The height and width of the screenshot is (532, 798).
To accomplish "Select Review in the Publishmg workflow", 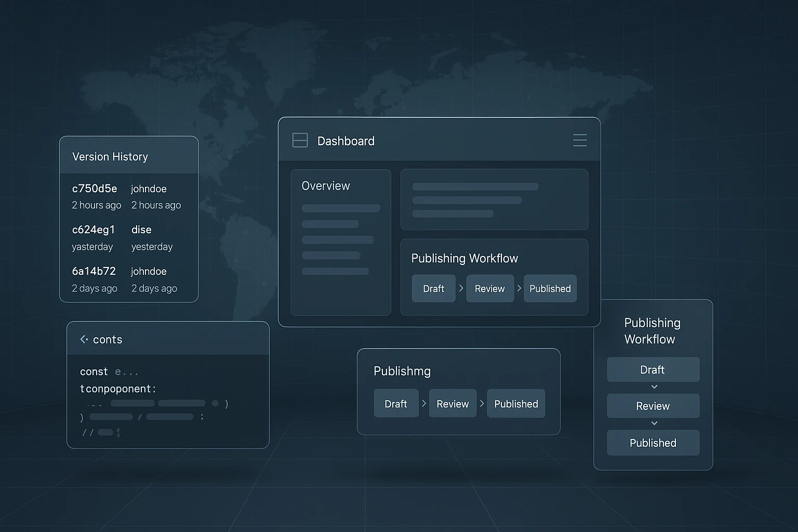I will click(453, 403).
